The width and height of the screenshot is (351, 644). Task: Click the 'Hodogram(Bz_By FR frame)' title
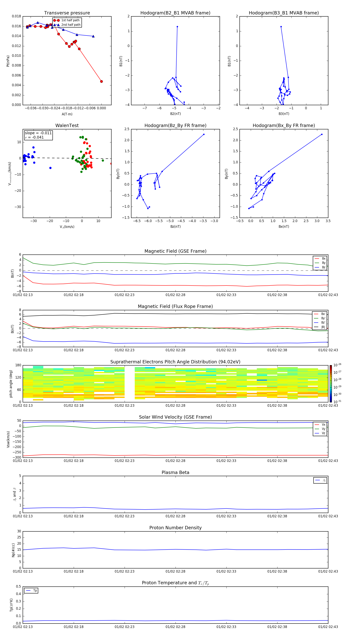(x=175, y=125)
